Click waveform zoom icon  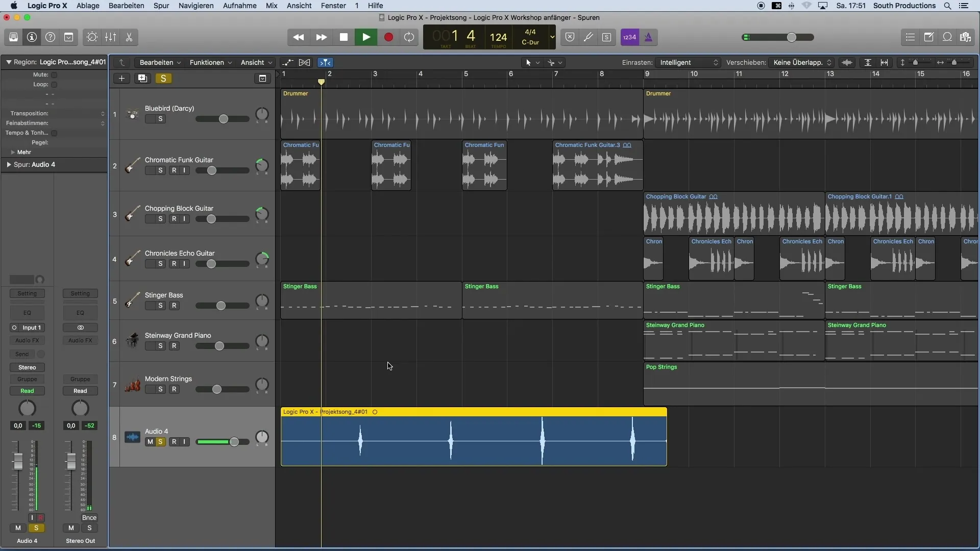(x=847, y=63)
